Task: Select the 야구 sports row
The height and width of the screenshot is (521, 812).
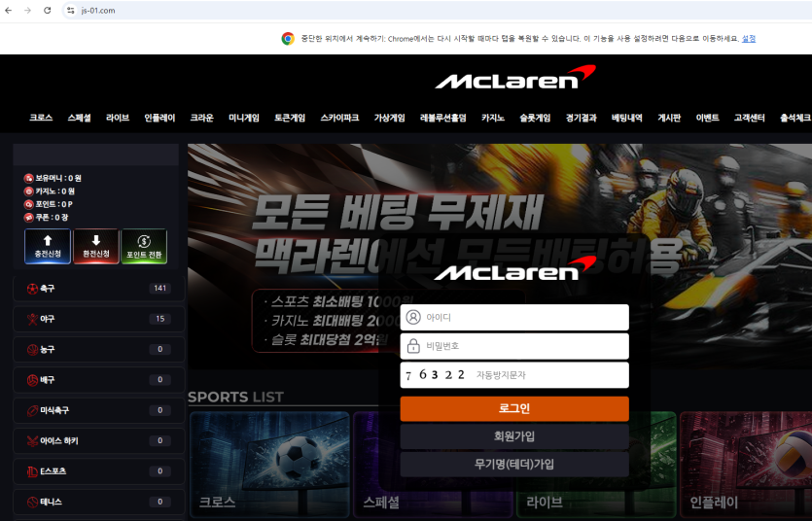Action: pyautogui.click(x=99, y=319)
